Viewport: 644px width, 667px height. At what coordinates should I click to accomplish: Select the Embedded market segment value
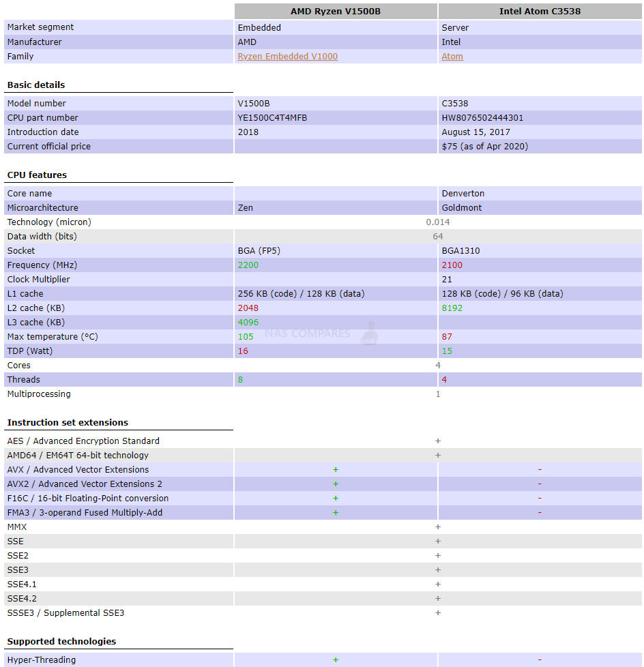click(x=259, y=28)
